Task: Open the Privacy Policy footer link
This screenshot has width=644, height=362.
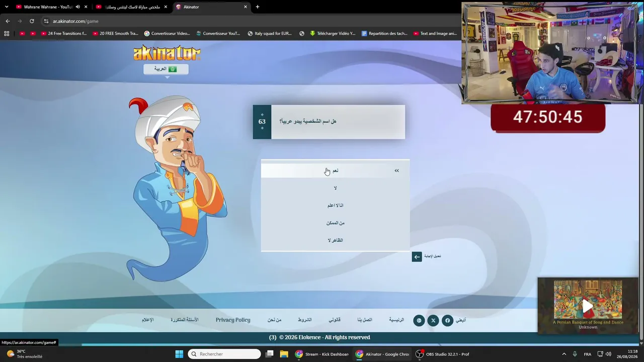Action: click(233, 320)
